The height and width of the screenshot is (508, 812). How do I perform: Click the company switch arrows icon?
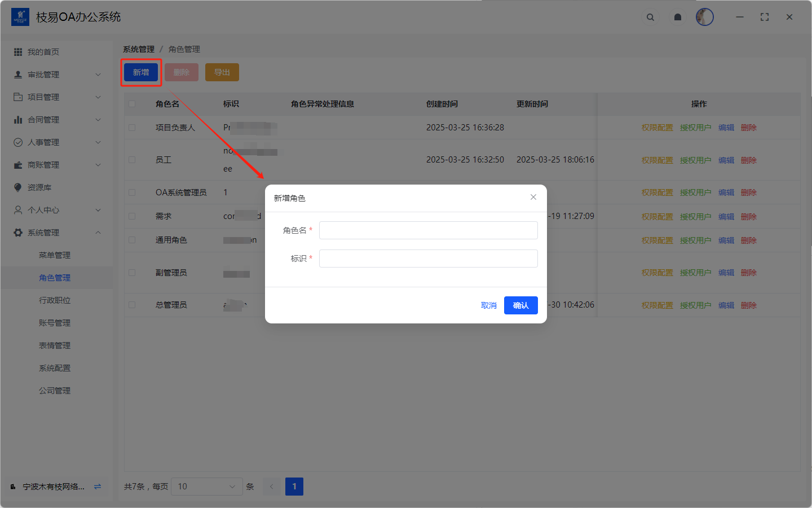point(98,487)
